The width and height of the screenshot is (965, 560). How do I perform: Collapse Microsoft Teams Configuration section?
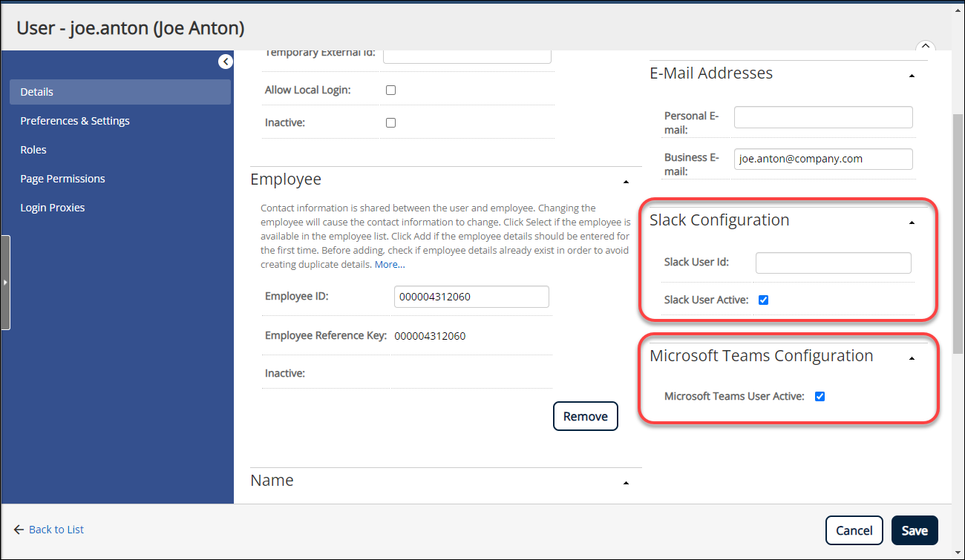click(x=912, y=358)
